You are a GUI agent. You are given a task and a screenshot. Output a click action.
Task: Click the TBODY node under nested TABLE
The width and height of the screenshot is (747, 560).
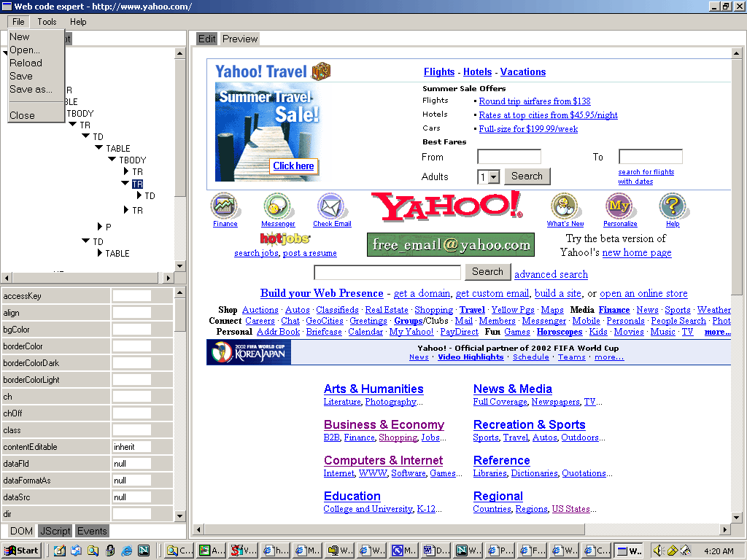[133, 160]
